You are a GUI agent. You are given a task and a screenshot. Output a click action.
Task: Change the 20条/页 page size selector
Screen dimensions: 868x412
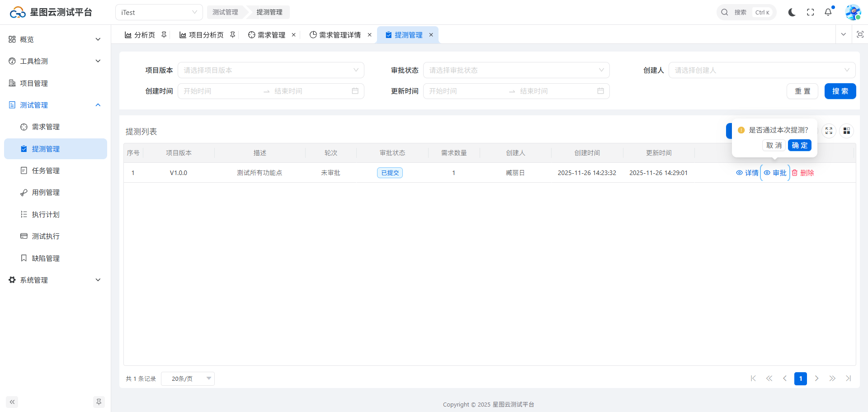pos(188,379)
